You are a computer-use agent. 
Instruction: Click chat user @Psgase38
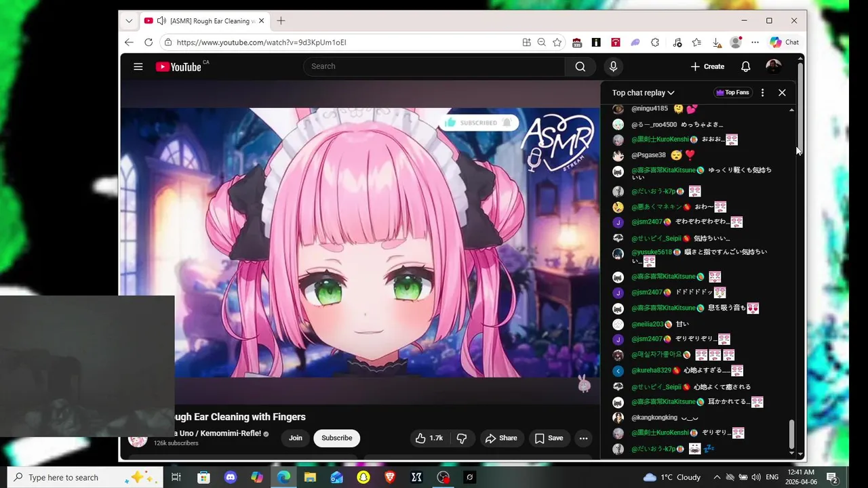648,155
